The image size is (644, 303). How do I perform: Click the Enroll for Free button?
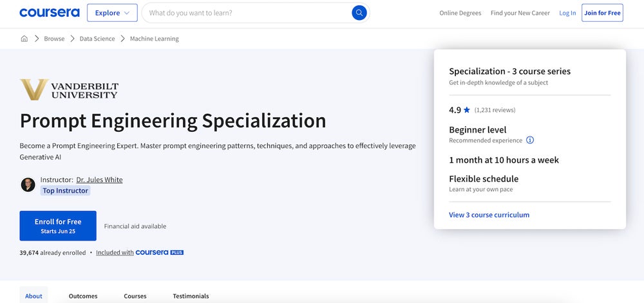pos(58,226)
